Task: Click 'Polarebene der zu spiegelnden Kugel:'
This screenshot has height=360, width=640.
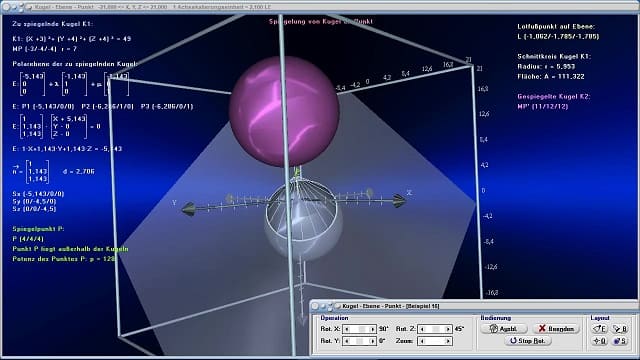Action: pyautogui.click(x=75, y=64)
